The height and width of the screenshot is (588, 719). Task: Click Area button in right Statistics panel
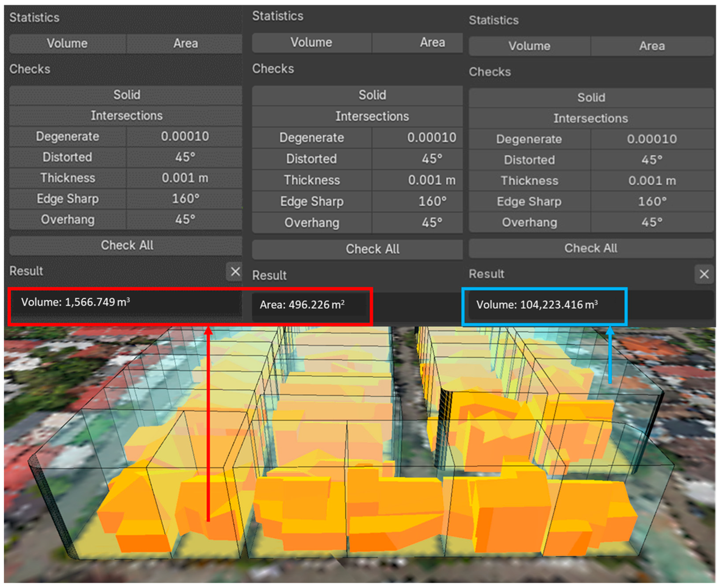coord(651,46)
